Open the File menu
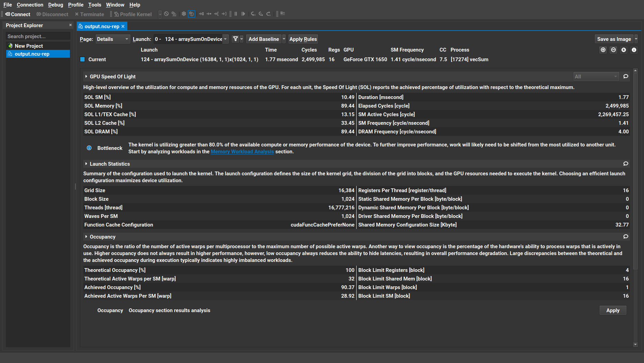Screen dimensions: 644x363 (x=8, y=5)
